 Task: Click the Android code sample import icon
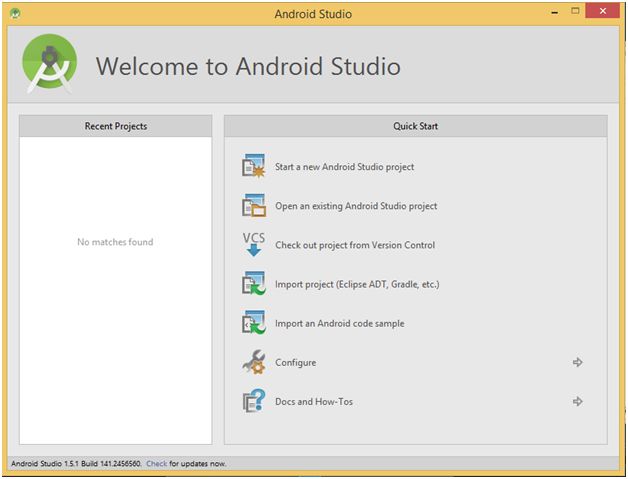pyautogui.click(x=254, y=322)
